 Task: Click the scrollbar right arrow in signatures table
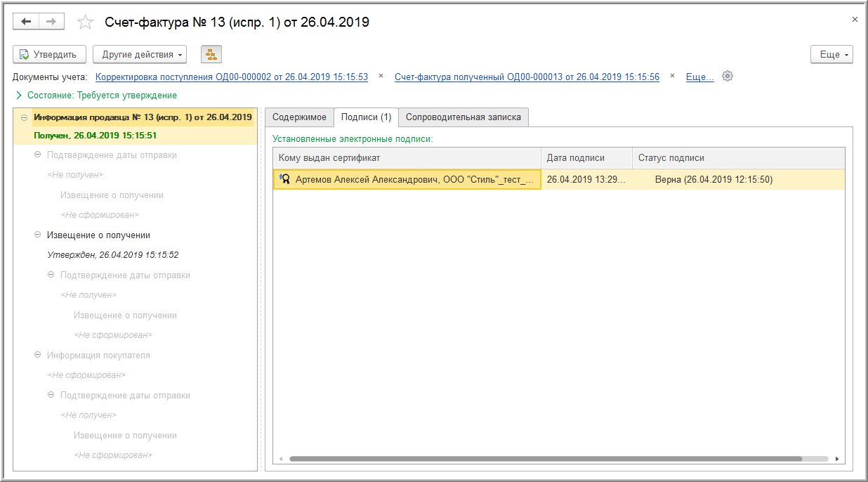(x=837, y=459)
